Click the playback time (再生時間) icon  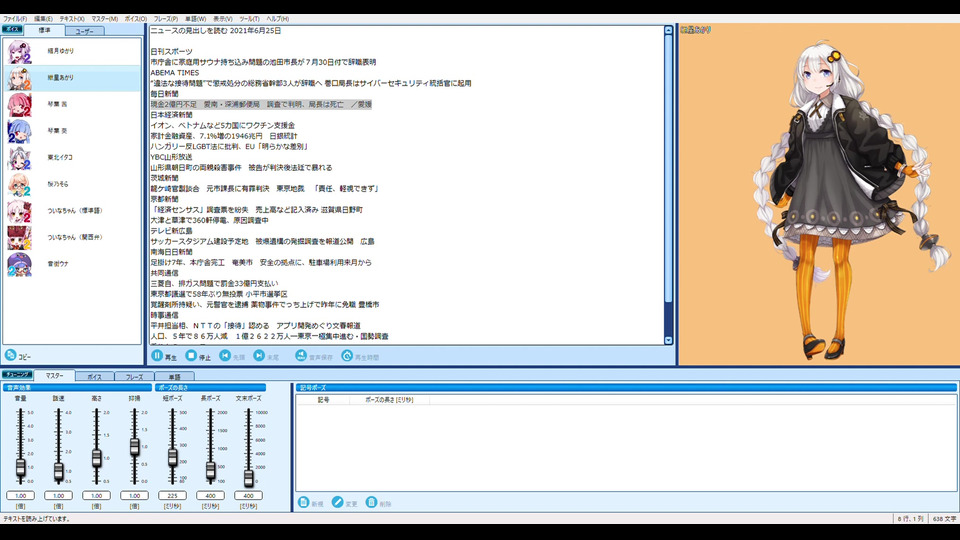pos(347,356)
